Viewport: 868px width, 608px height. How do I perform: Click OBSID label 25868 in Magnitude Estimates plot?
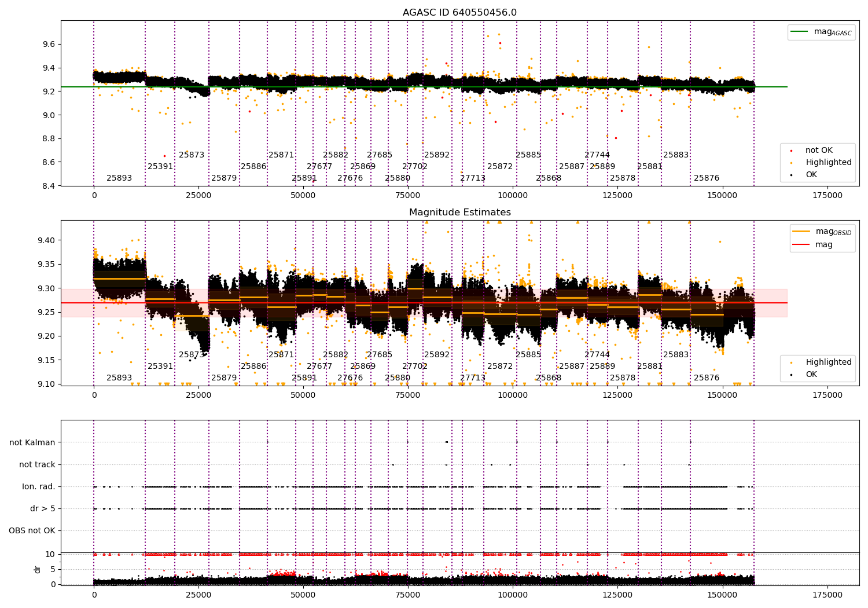(x=549, y=378)
